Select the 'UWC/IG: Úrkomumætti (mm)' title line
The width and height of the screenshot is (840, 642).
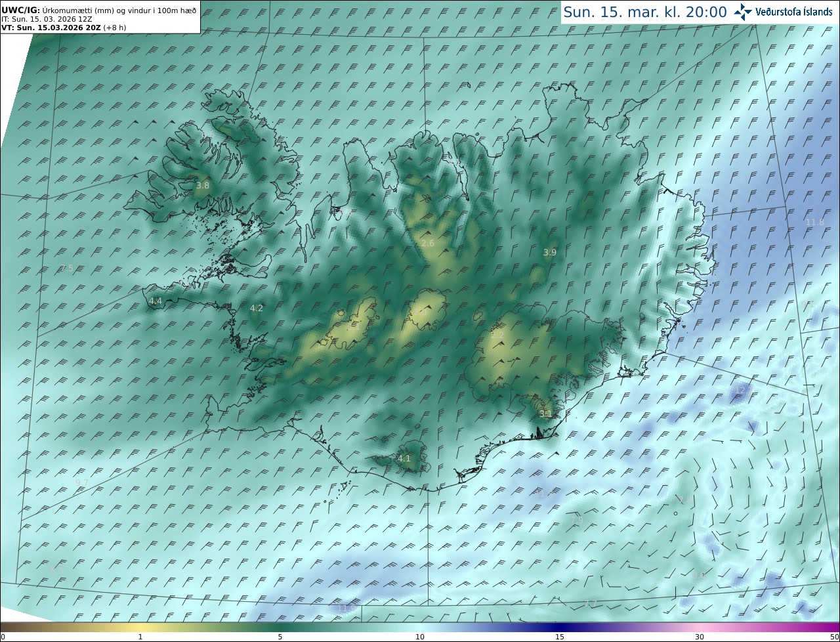(98, 11)
